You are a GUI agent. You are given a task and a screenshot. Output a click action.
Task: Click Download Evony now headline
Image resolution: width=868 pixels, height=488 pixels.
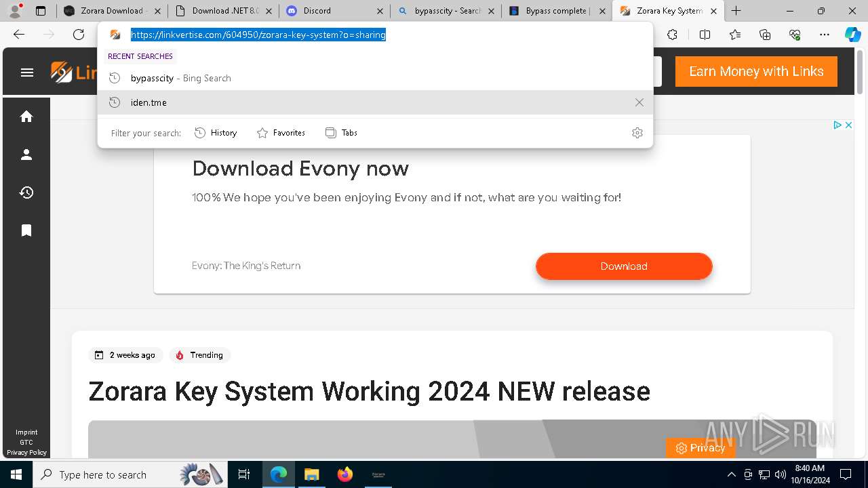click(x=300, y=168)
